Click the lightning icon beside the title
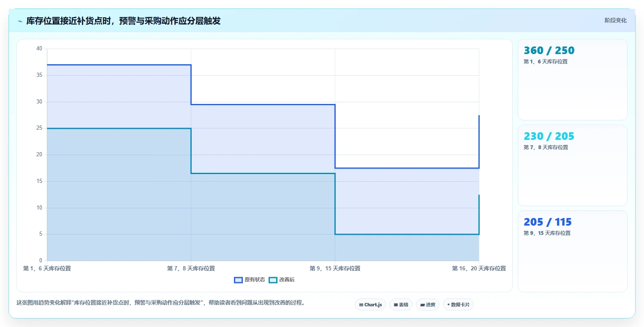Viewport: 644px width, 327px height. coord(20,21)
